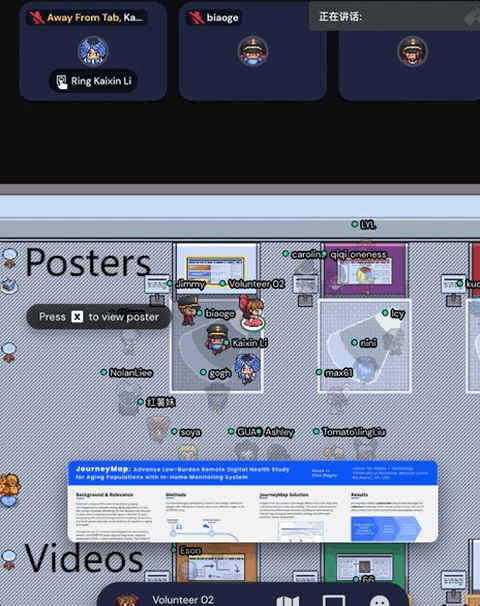Open the minimap icon in bottom bar
The width and height of the screenshot is (480, 606).
(x=288, y=601)
